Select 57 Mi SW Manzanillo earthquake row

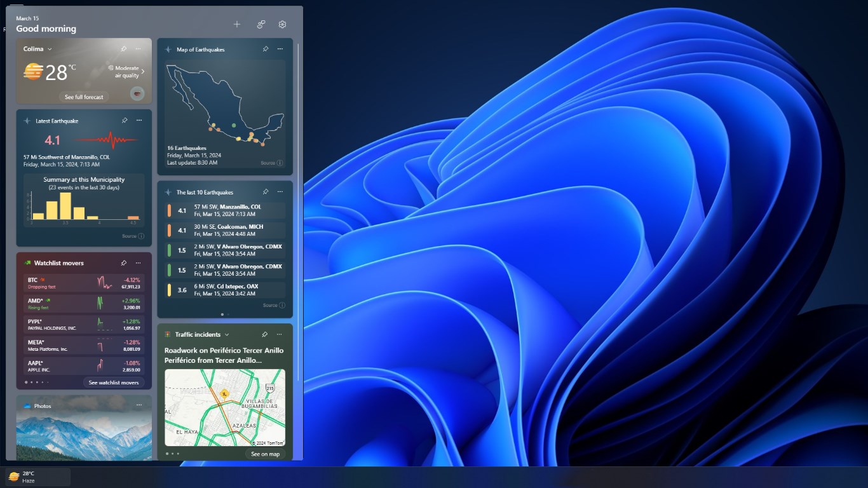click(x=225, y=210)
